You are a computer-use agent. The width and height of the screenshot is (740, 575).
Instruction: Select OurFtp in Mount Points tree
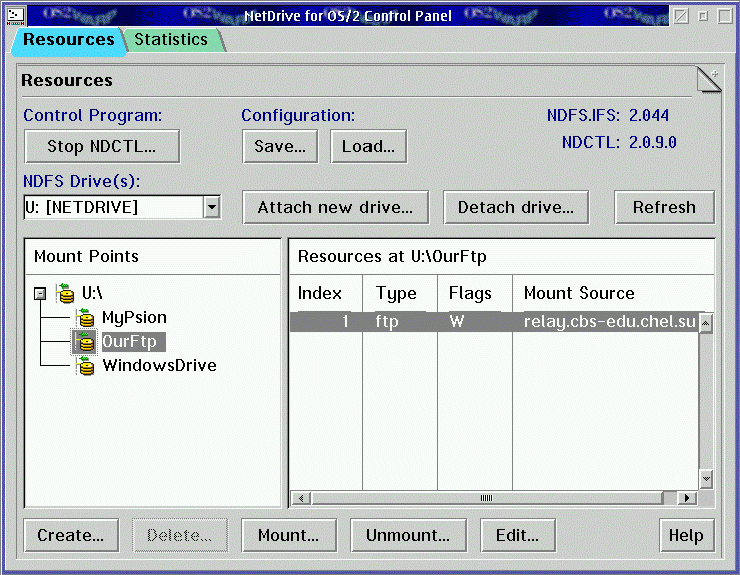point(133,341)
